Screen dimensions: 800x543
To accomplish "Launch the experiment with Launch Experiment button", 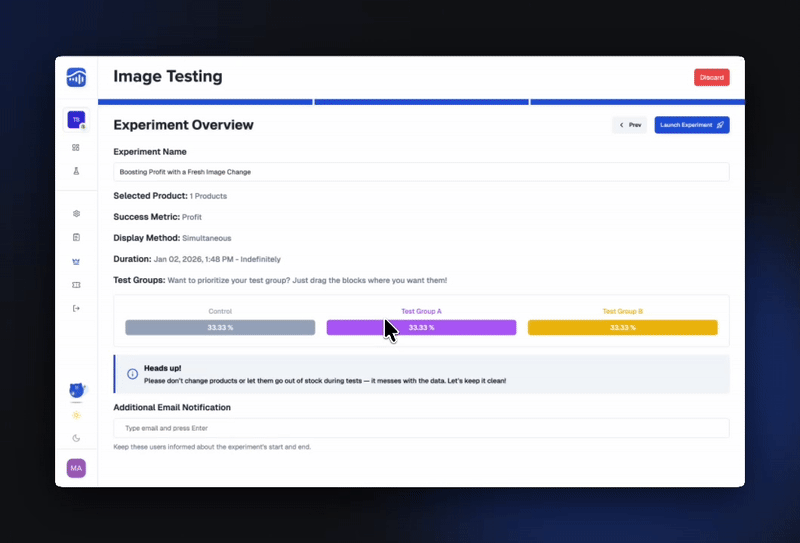I will (x=692, y=125).
